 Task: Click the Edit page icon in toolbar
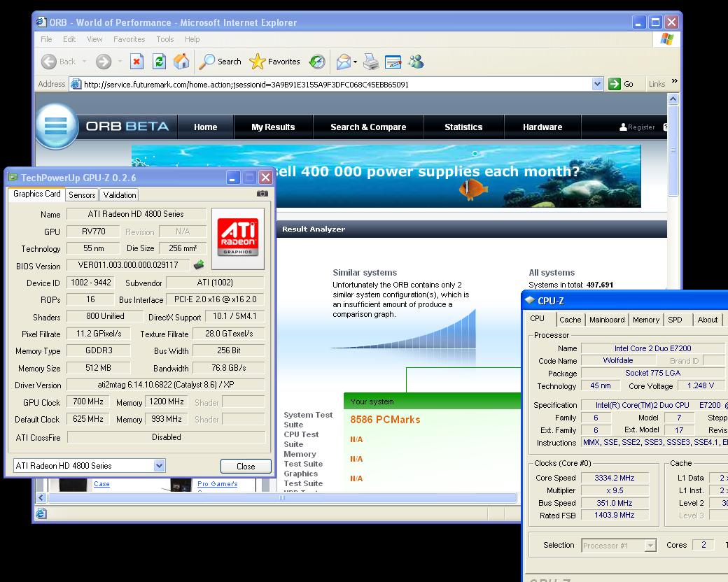click(393, 62)
